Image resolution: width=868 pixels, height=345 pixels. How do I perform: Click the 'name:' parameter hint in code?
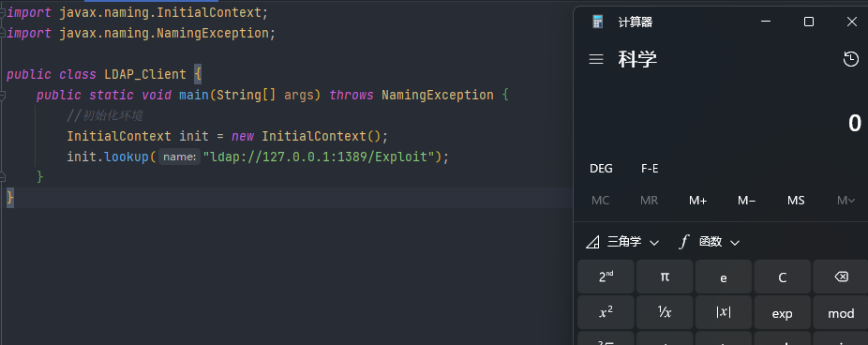179,157
